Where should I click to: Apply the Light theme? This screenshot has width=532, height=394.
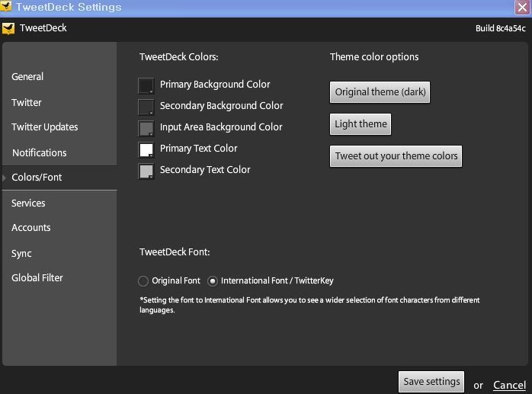[x=361, y=124]
